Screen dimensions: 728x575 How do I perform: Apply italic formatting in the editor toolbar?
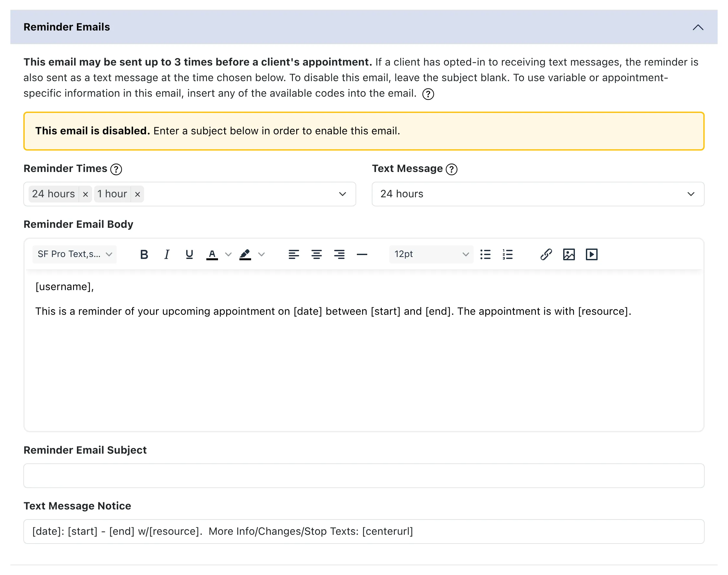pyautogui.click(x=167, y=254)
